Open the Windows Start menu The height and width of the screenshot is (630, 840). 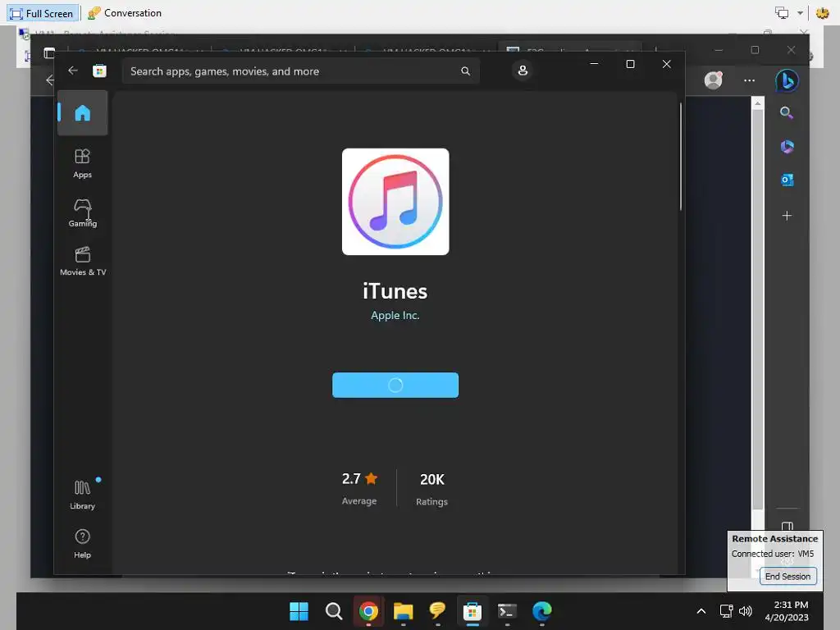[x=299, y=611]
